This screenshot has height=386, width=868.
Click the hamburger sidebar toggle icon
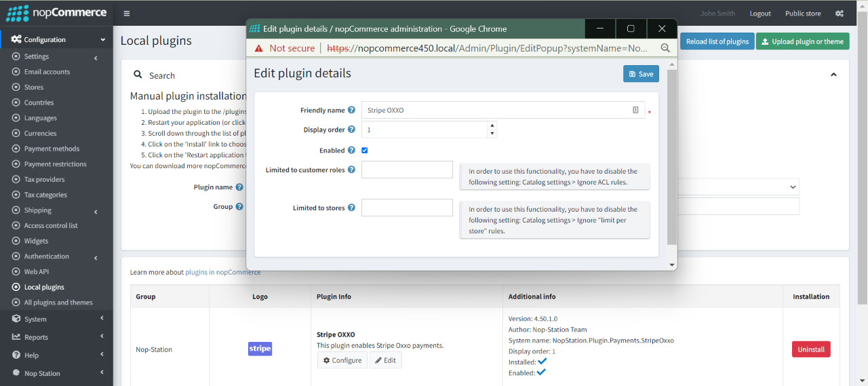point(127,14)
